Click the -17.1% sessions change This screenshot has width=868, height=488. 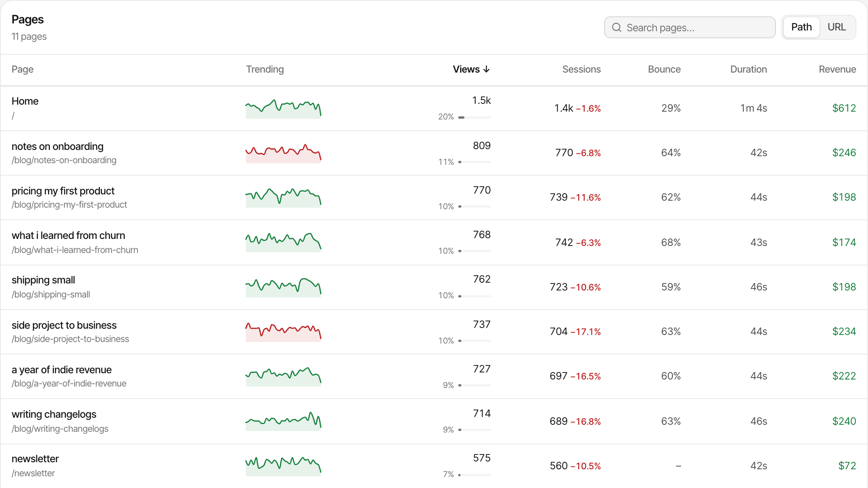point(586,332)
